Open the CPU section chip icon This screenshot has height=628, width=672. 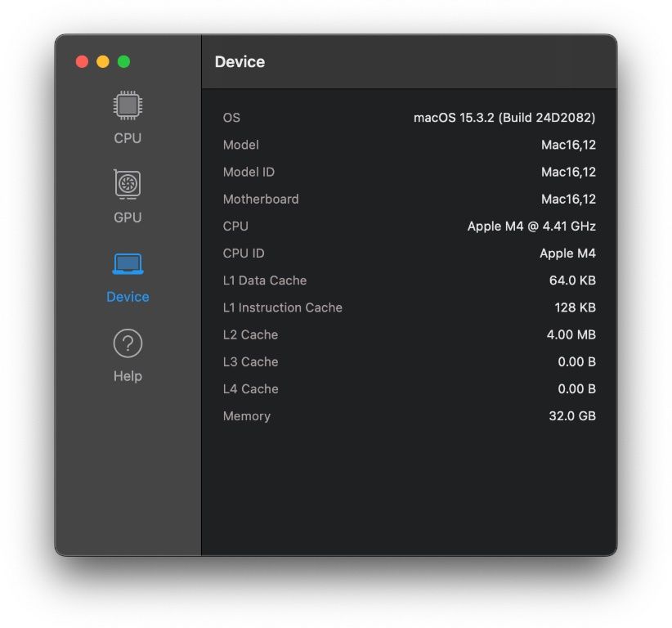[128, 105]
